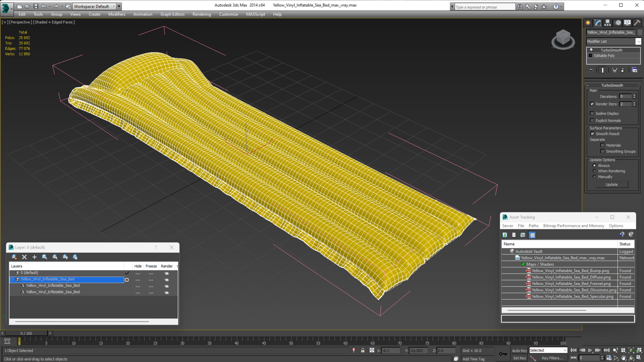Collapse the Yellow_Vinyl_Inflatable_Sea_Bed layer tree
This screenshot has width=644, height=362.
tap(12, 279)
